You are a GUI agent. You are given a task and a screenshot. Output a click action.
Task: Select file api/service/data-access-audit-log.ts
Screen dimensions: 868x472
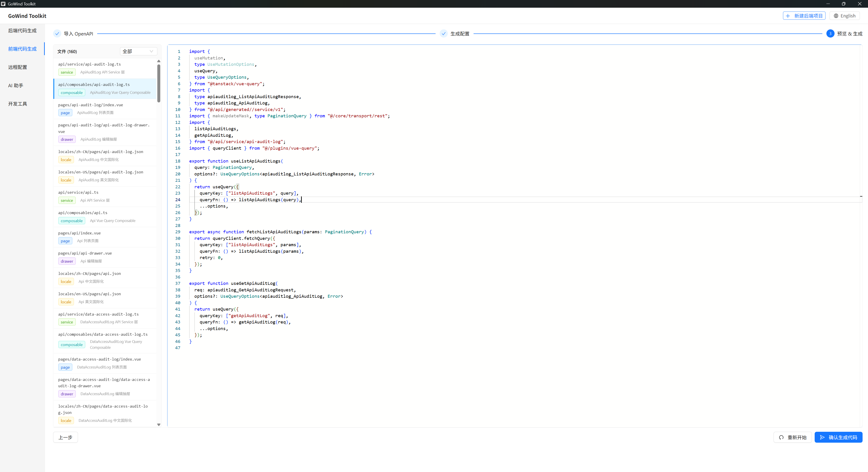point(105,318)
